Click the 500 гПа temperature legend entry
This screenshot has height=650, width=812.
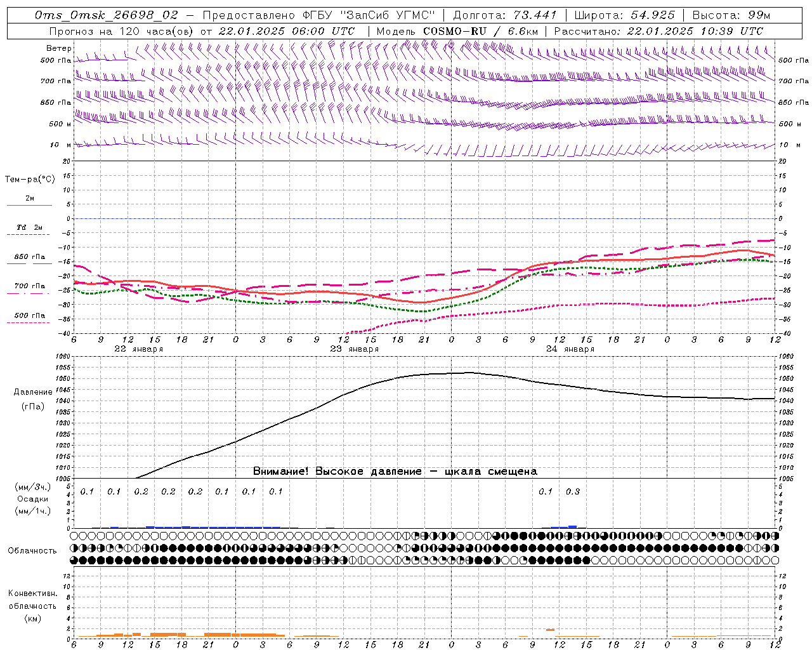(x=30, y=315)
